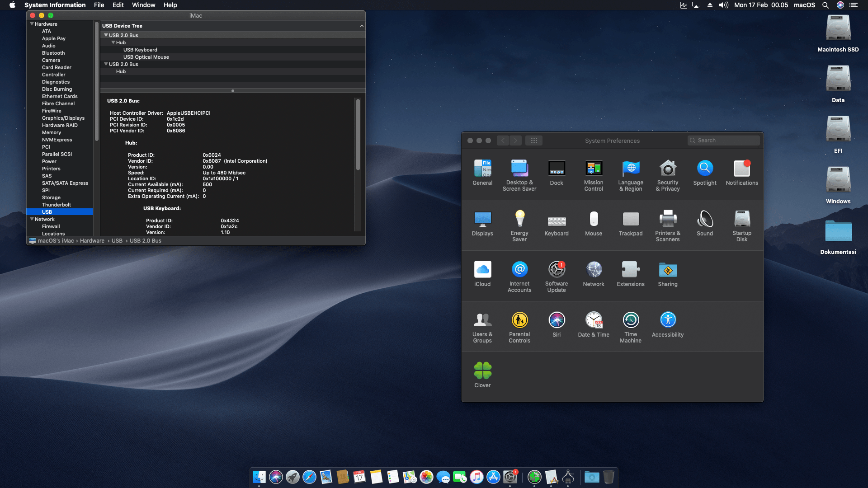Open the Window menu
Screen dimensions: 868x488
pos(143,5)
